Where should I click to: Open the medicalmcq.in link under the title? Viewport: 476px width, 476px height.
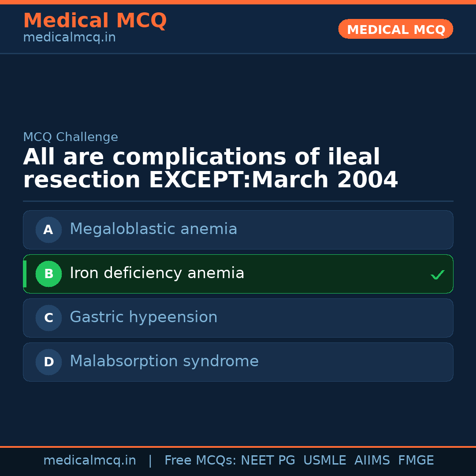pos(69,37)
